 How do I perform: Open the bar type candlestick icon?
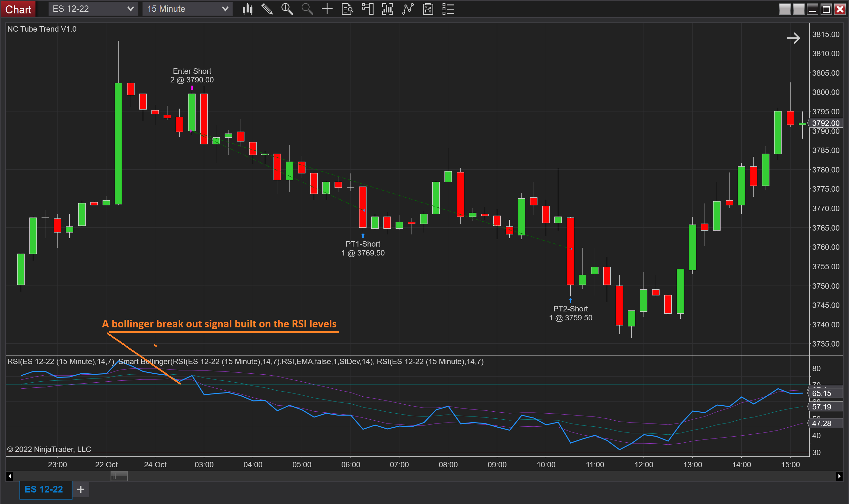click(x=248, y=9)
